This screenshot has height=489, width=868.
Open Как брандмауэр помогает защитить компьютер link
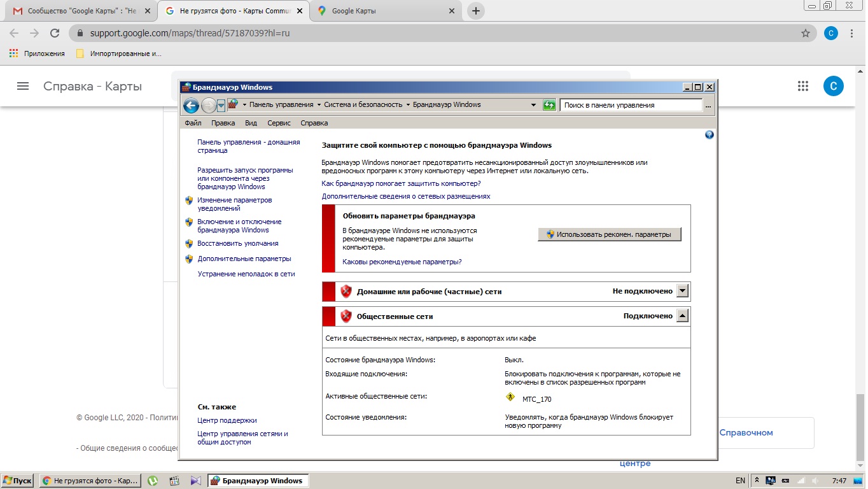(401, 183)
